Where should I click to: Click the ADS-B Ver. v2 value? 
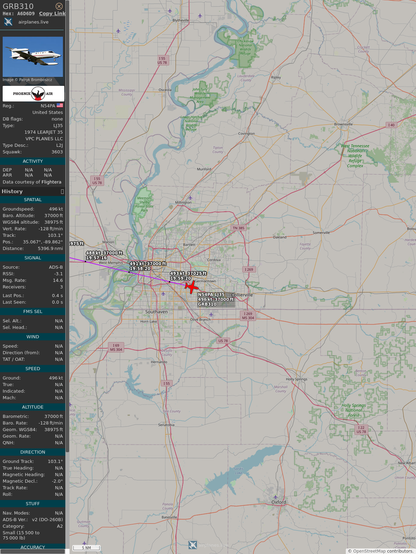point(49,520)
